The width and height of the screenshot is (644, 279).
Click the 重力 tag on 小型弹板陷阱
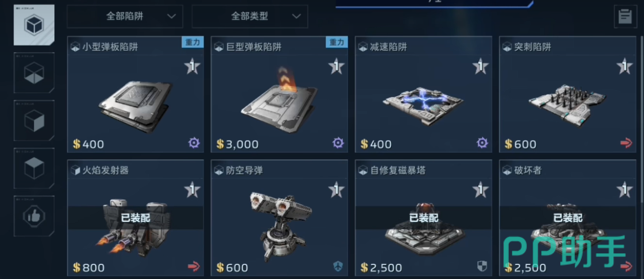pos(192,42)
